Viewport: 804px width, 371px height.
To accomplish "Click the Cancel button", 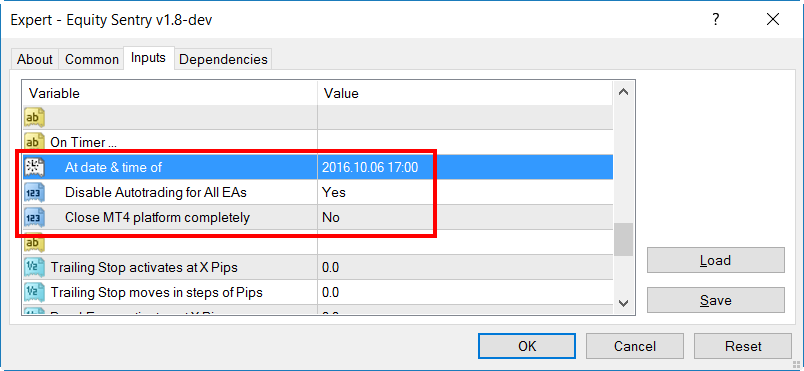I will pyautogui.click(x=634, y=346).
